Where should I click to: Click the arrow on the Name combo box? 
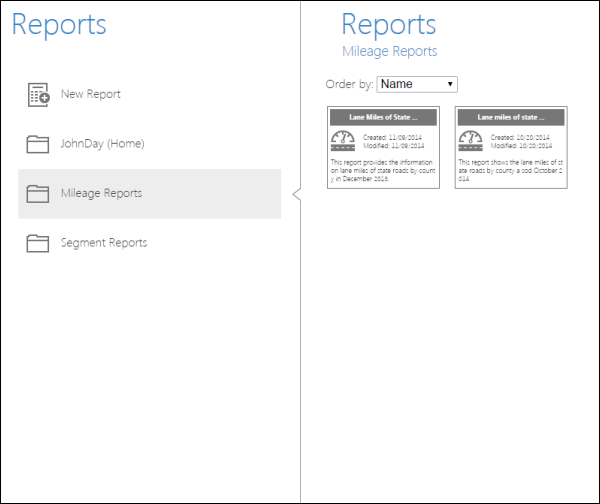coord(451,85)
